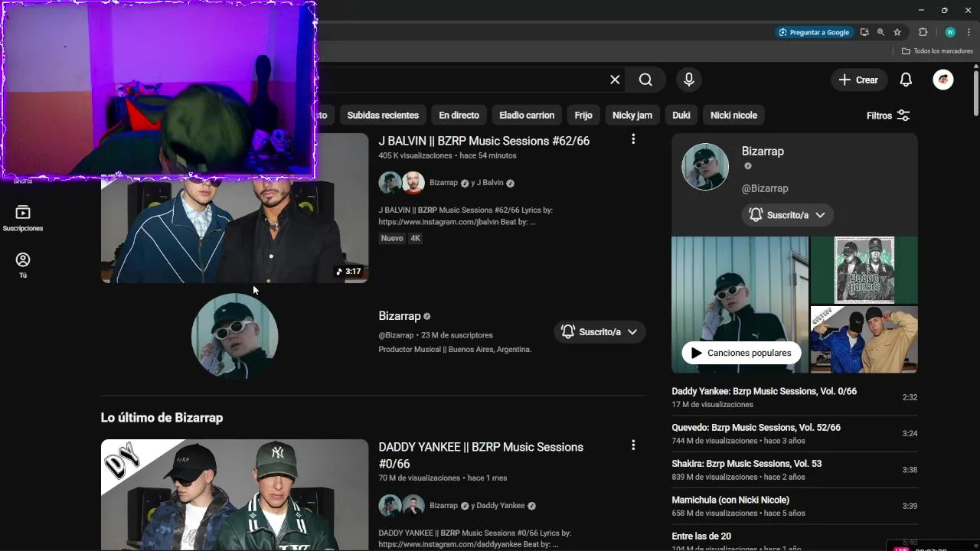Select the Nicki nicole chip
This screenshot has width=980, height=551.
[733, 116]
